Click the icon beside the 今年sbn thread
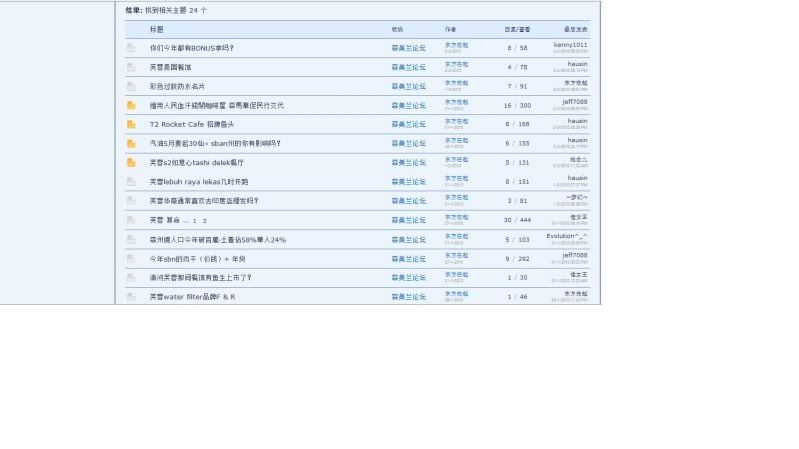Image resolution: width=799 pixels, height=449 pixels. click(131, 259)
